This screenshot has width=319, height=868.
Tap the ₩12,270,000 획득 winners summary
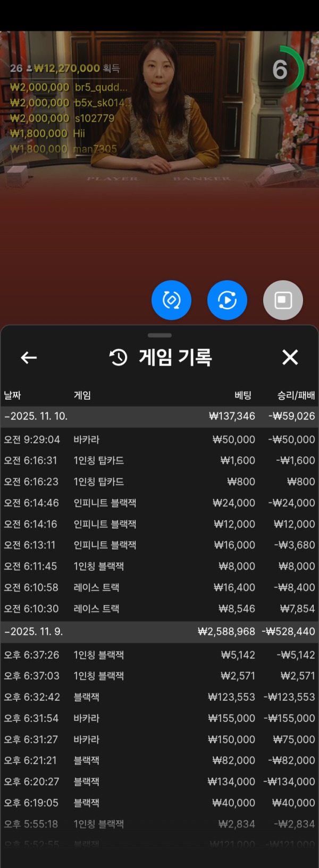[x=77, y=68]
